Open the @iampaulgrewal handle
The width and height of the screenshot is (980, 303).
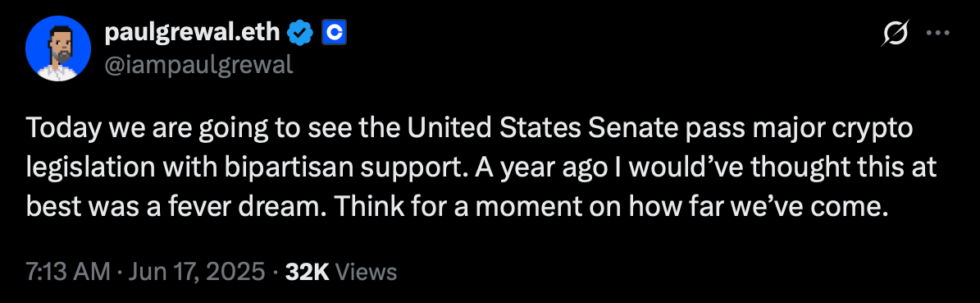coord(198,64)
